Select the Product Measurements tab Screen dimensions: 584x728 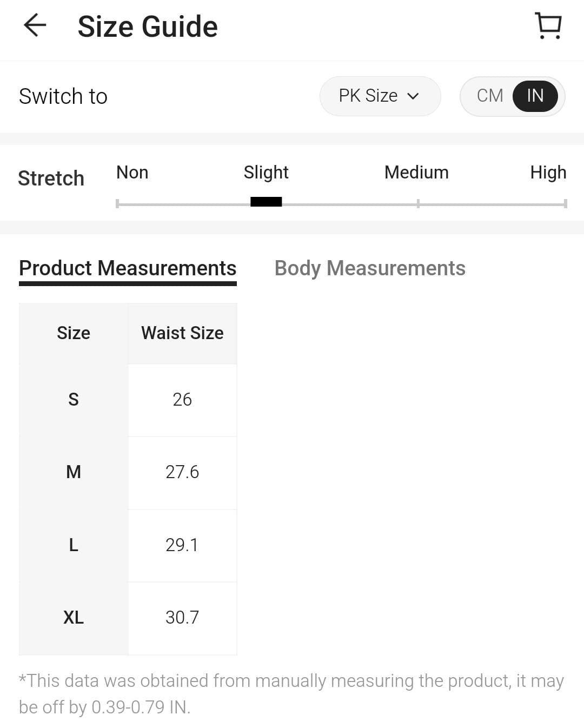pos(128,268)
